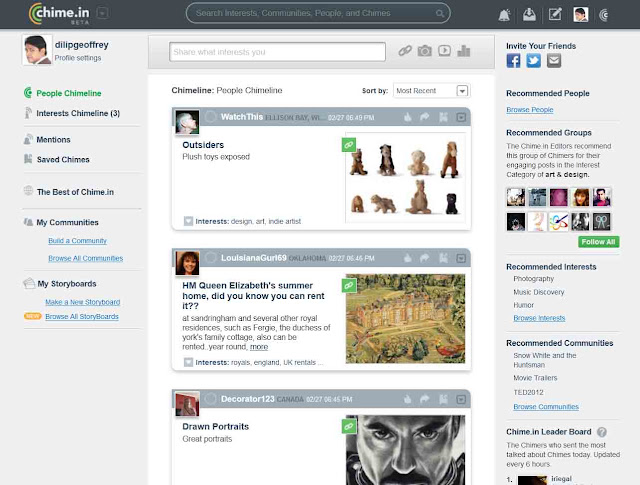Open options dropdown on Decorator123 chime
640x485 pixels.
pos(461,399)
